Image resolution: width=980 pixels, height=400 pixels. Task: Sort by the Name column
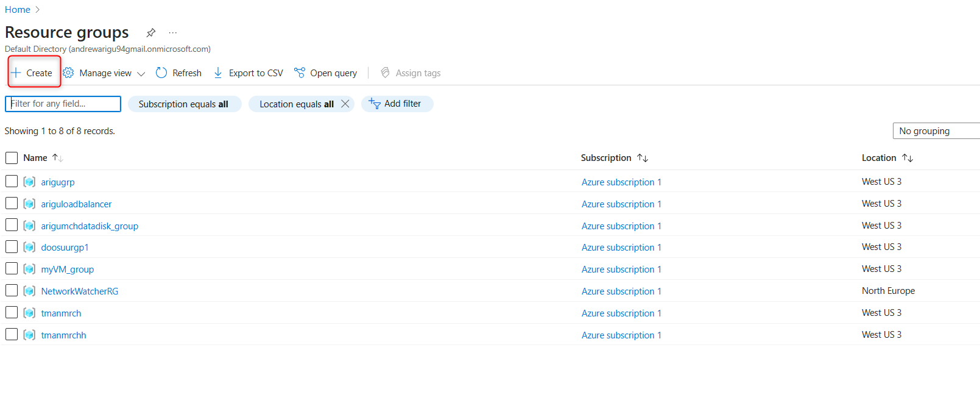pyautogui.click(x=43, y=158)
